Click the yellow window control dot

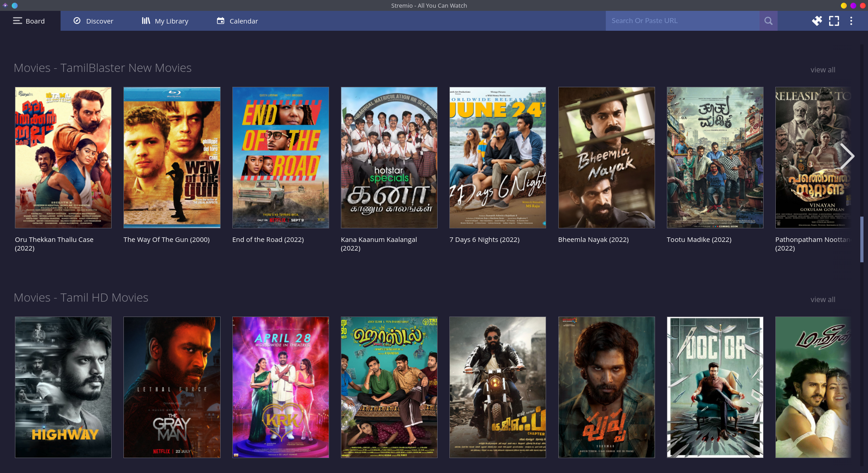[844, 5]
